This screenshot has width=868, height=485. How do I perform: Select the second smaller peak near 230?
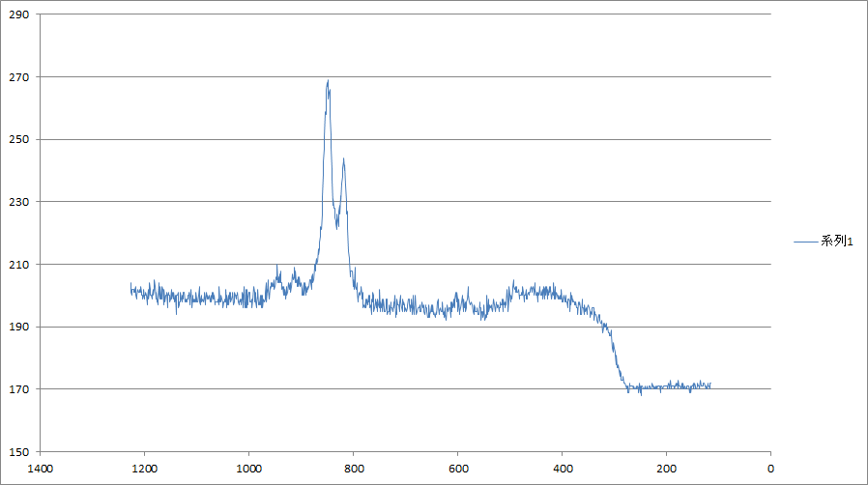(x=344, y=159)
